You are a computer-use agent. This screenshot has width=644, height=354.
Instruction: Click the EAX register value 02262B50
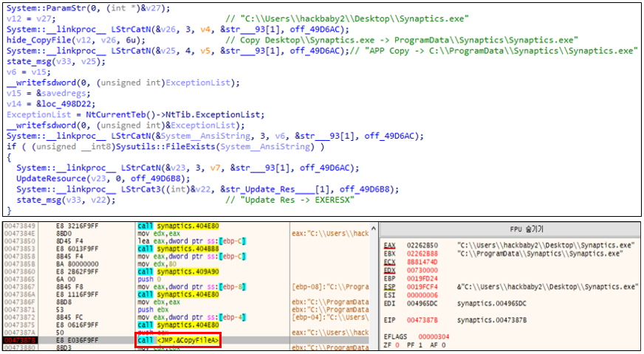tap(422, 246)
